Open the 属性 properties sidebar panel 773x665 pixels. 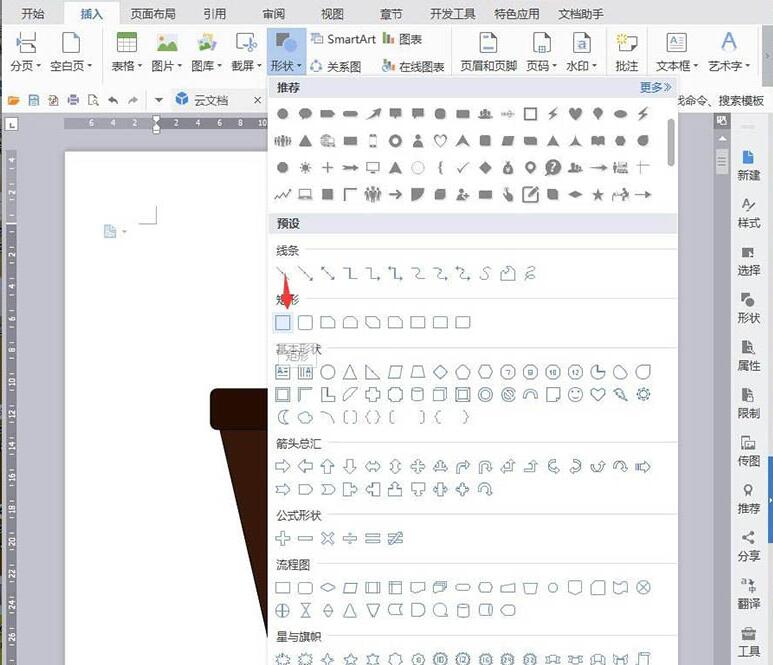pyautogui.click(x=748, y=355)
